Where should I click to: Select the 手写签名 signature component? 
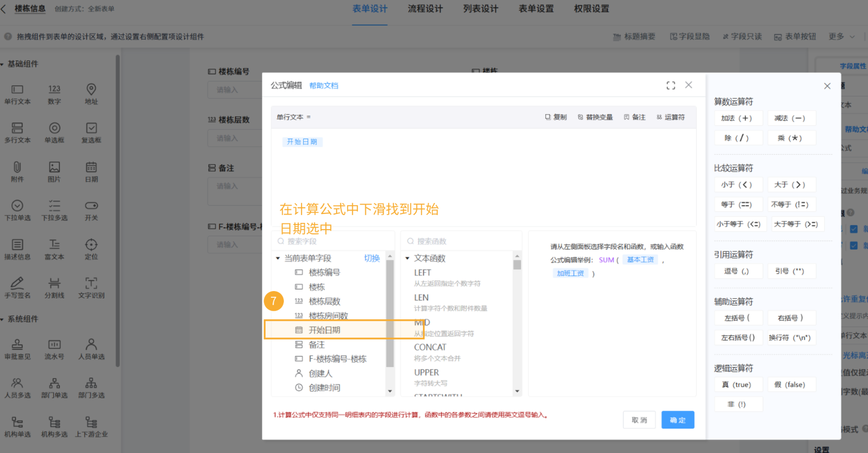[17, 287]
